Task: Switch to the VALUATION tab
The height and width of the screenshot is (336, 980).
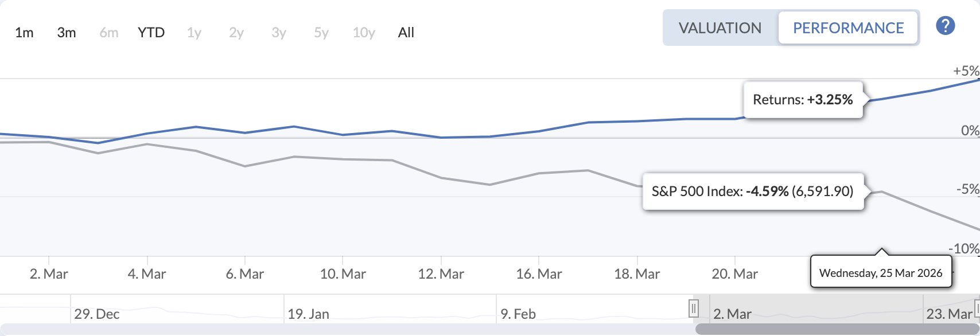Action: (720, 28)
